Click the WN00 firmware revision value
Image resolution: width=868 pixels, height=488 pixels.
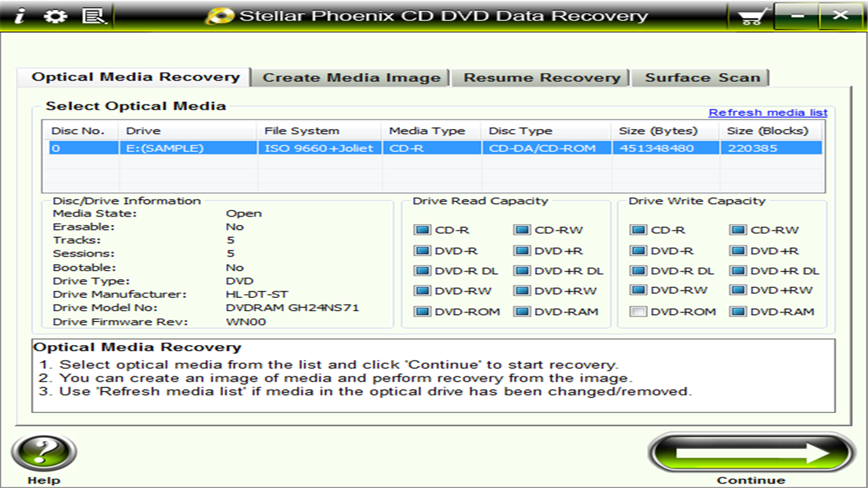246,322
